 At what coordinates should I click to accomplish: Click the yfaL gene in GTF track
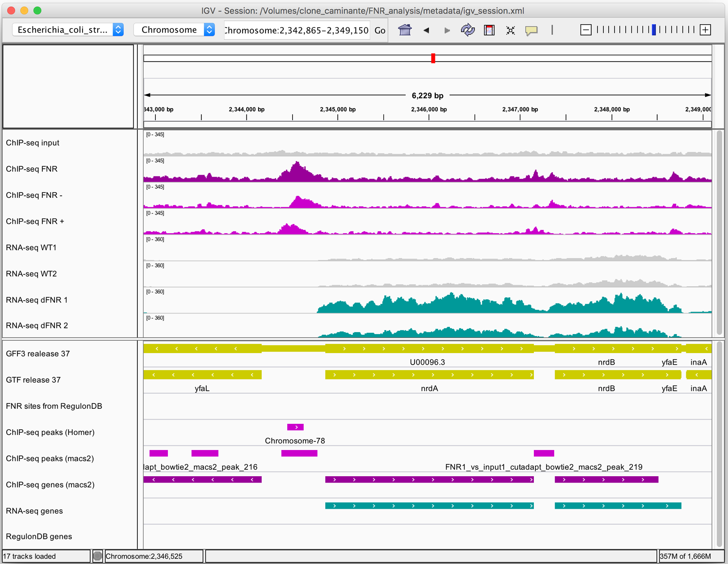pyautogui.click(x=202, y=375)
